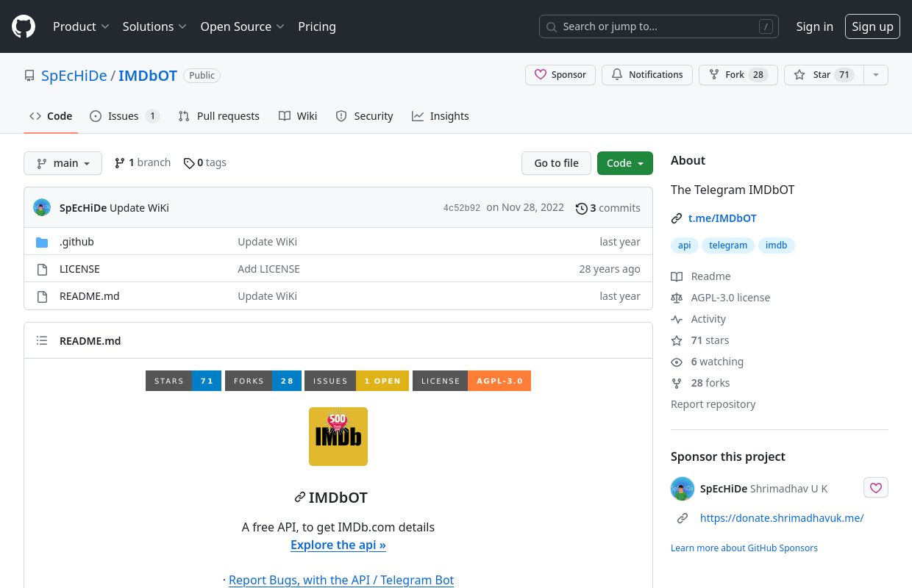
Task: Open the README outline list icon
Action: pos(42,341)
